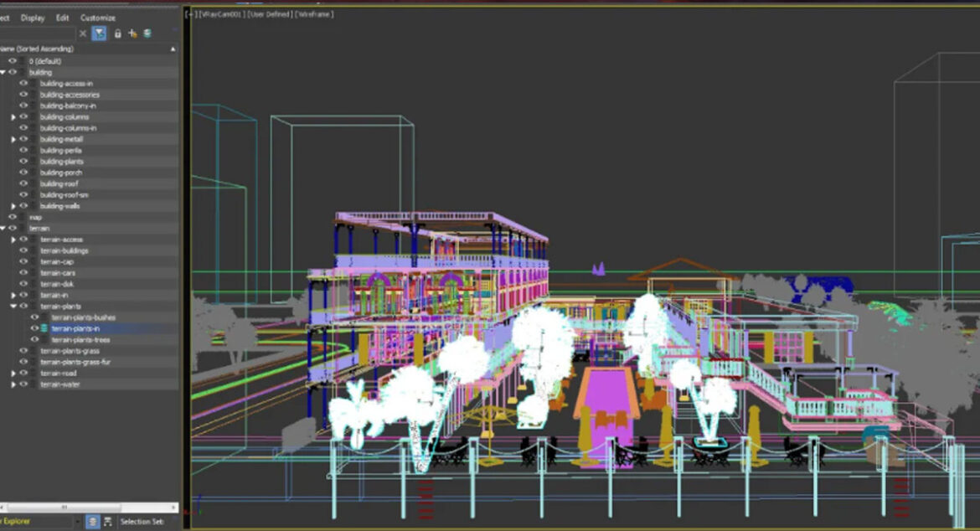Open the Wireframe viewport shading menu

coord(312,13)
